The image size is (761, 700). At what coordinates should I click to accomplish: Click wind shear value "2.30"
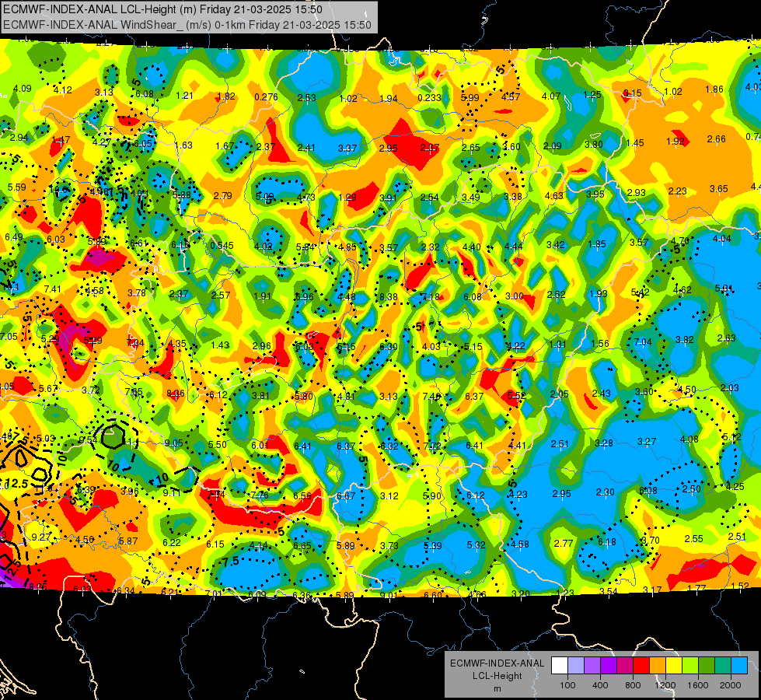[606, 492]
